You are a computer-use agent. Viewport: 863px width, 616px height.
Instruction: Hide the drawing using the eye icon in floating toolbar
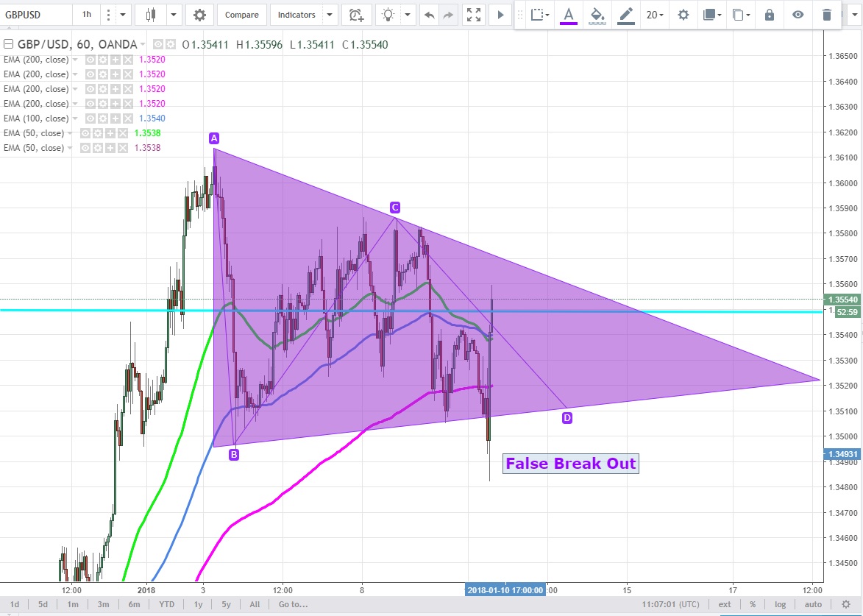point(798,15)
